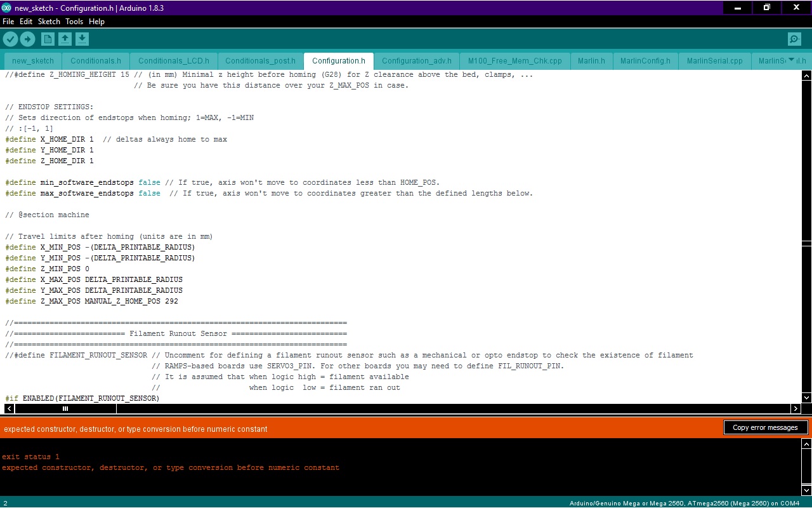
Task: Click the Verify sketch checkmark icon
Action: click(x=11, y=39)
